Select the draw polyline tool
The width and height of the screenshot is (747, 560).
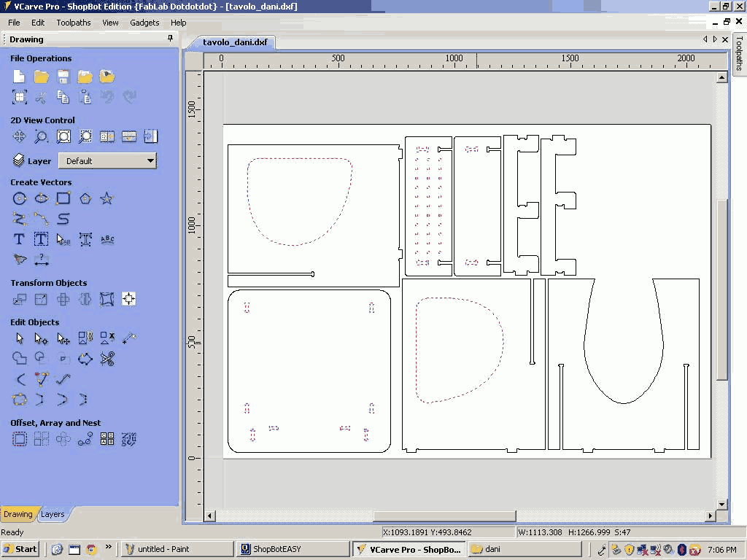19,219
